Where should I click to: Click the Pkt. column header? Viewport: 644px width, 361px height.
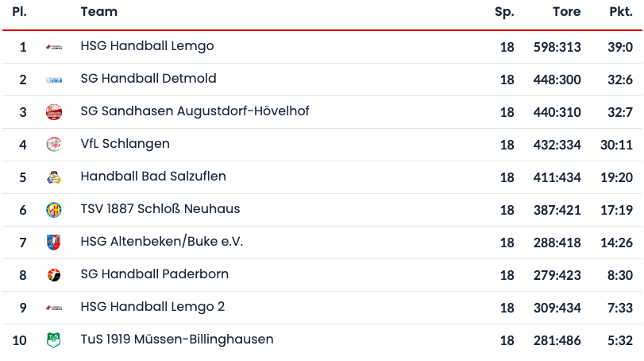point(620,12)
